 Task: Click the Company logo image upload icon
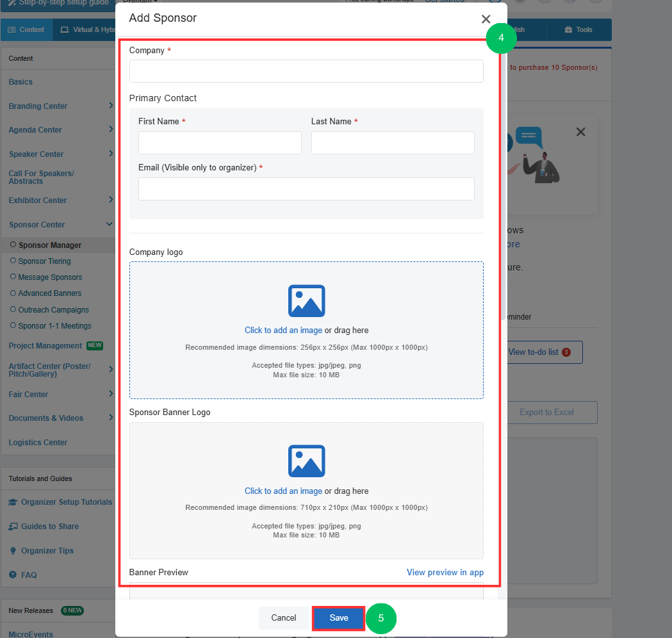306,301
